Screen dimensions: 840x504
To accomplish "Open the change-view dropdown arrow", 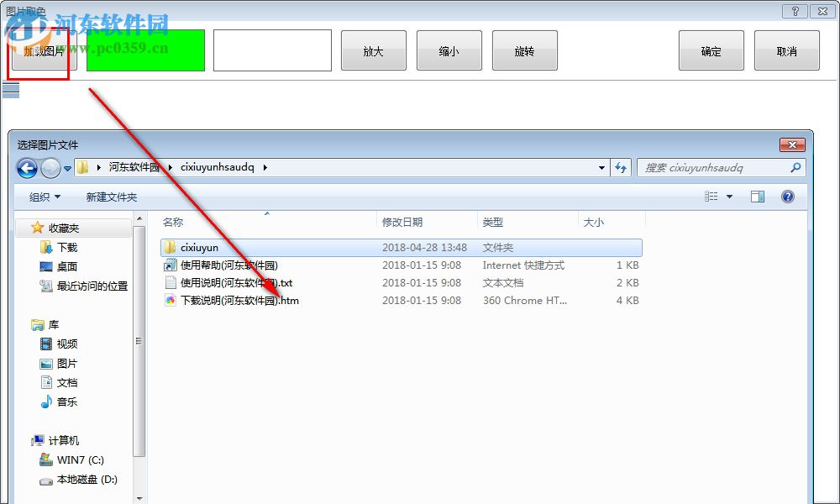I will tap(729, 196).
